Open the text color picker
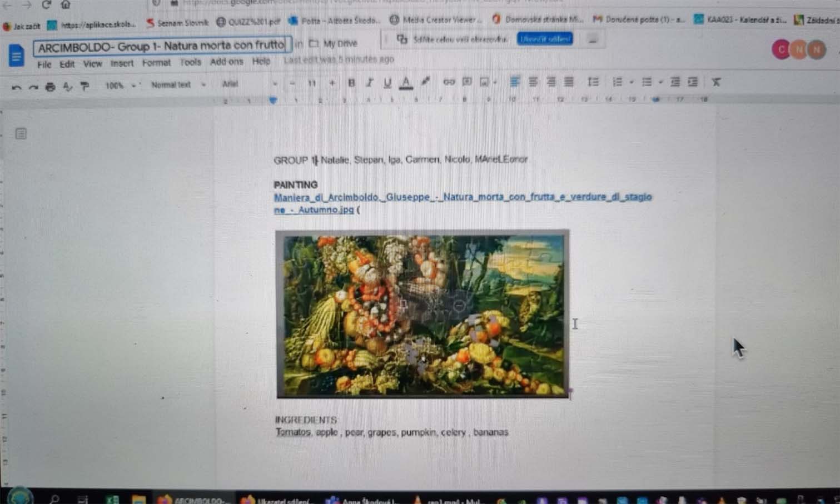This screenshot has height=504, width=840. coord(406,83)
